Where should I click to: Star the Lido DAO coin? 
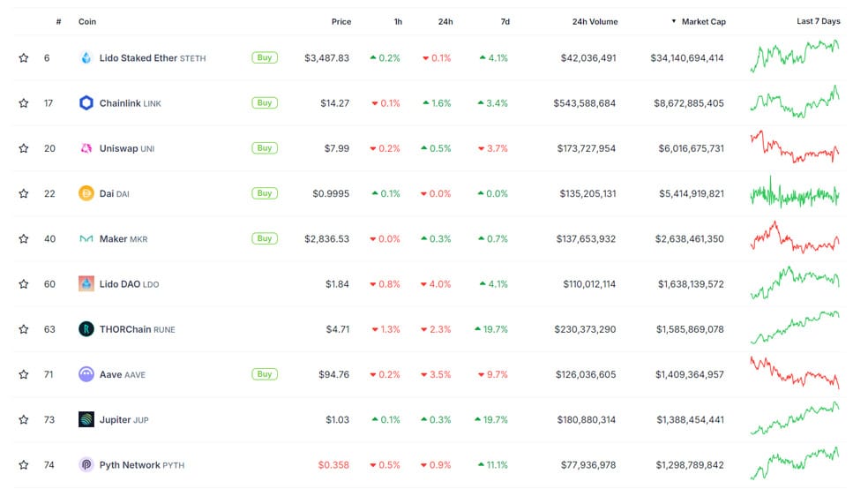click(23, 284)
